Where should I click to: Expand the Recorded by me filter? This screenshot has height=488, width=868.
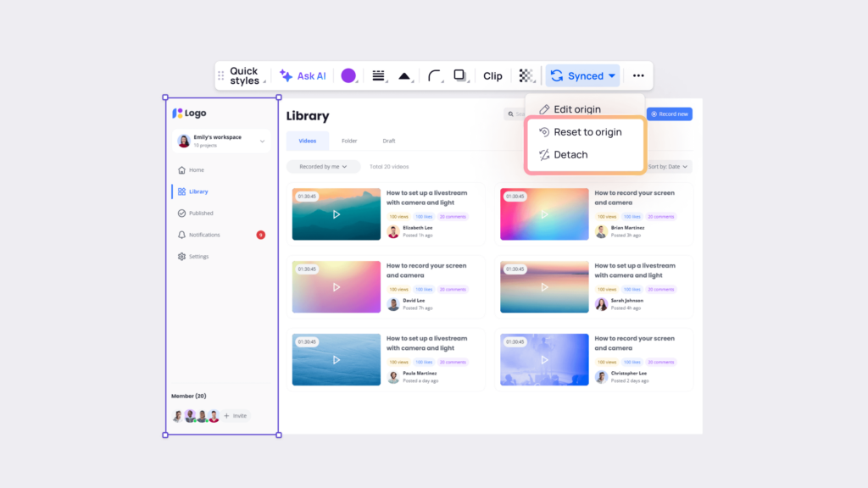tap(322, 166)
